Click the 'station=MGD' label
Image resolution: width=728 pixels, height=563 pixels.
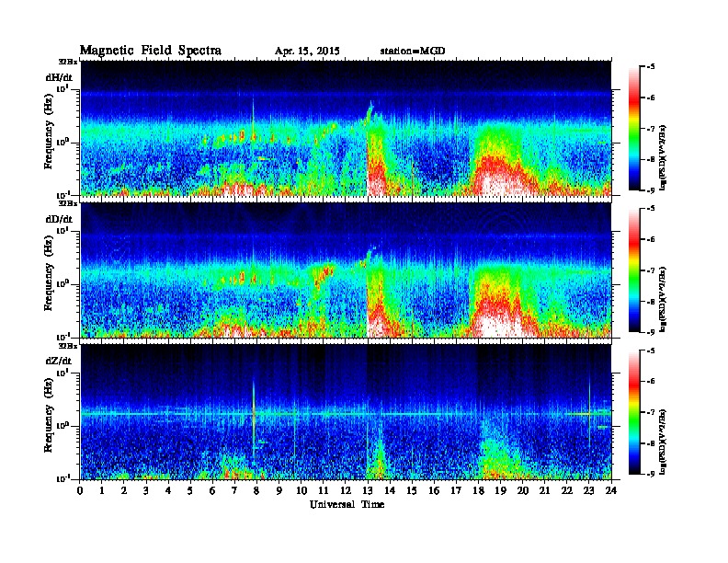click(413, 52)
